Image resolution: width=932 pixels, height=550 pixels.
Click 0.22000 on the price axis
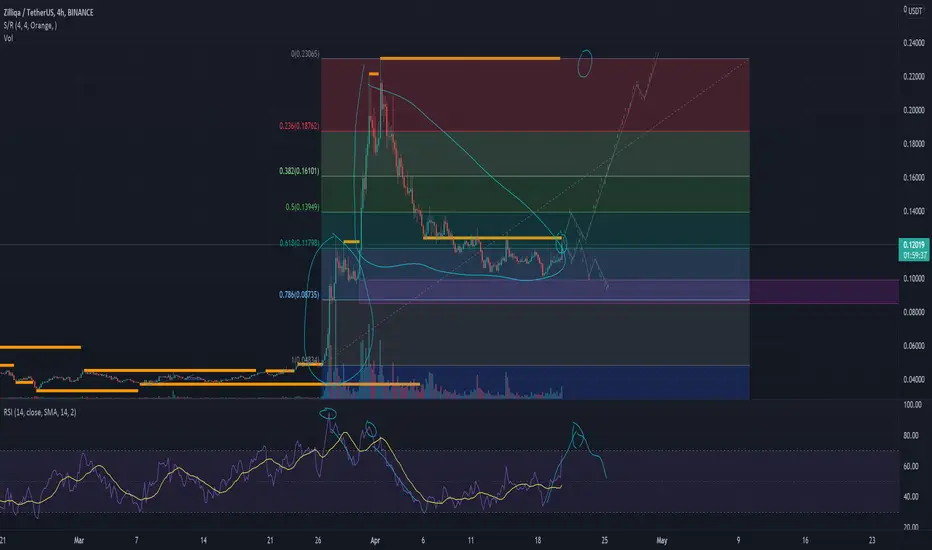tap(914, 77)
